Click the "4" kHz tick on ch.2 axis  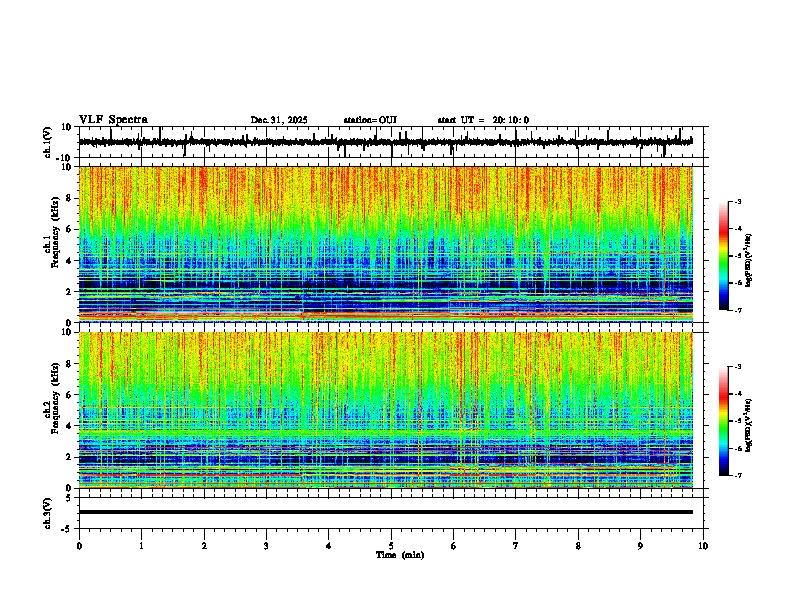pos(69,426)
